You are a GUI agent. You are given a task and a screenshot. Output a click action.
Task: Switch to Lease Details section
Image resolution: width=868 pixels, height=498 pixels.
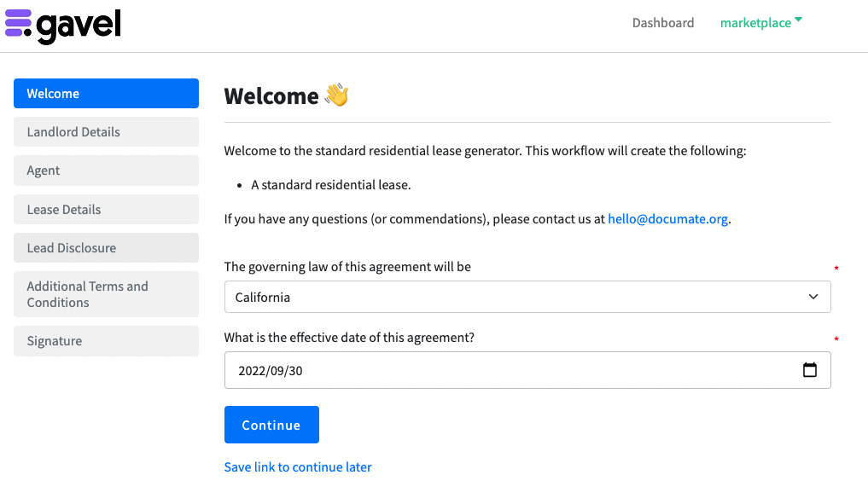point(106,209)
